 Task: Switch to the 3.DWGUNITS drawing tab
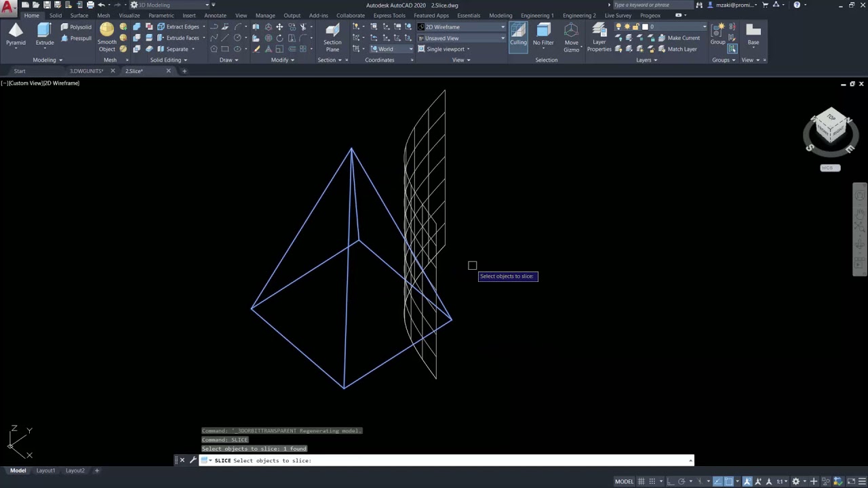(86, 71)
